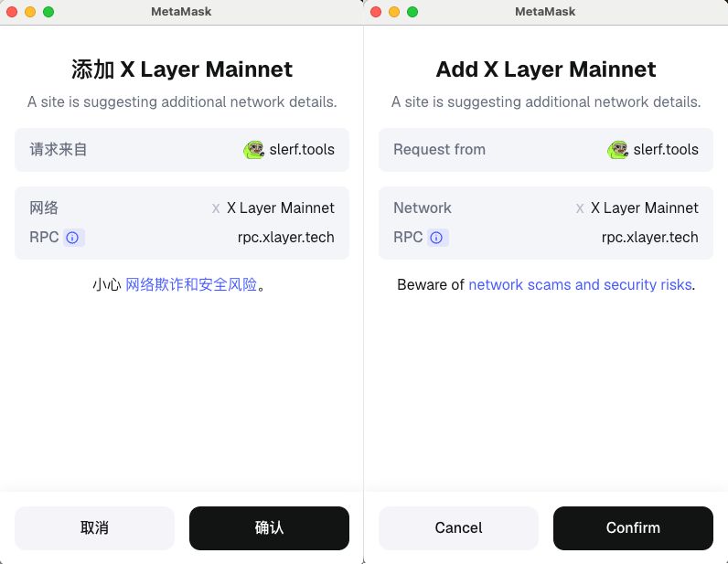Open the 网络欺诈和安全风险 link
728x564 pixels.
[191, 285]
